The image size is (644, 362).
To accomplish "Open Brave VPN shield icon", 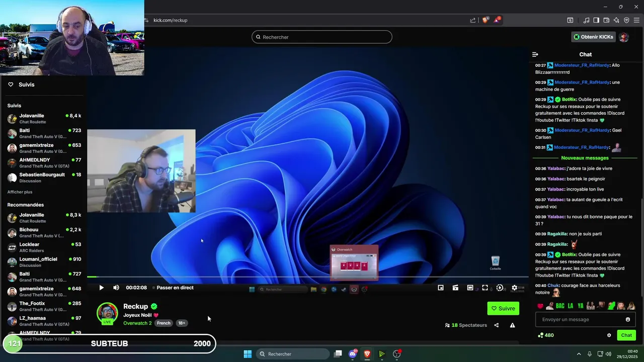I will tap(626, 20).
